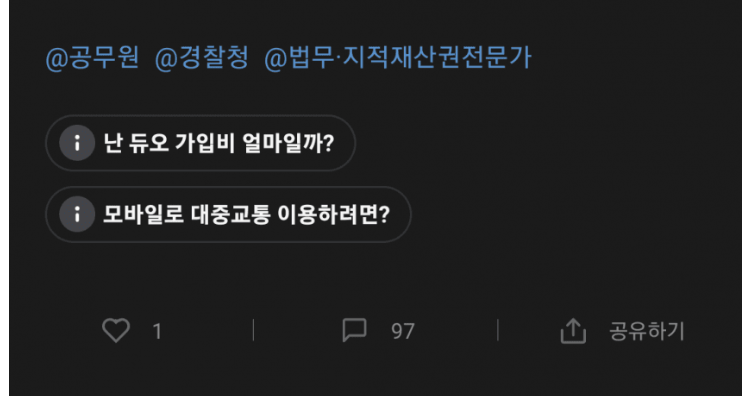742x396 pixels.
Task: Open the @경찰청 mention link
Action: [x=202, y=59]
